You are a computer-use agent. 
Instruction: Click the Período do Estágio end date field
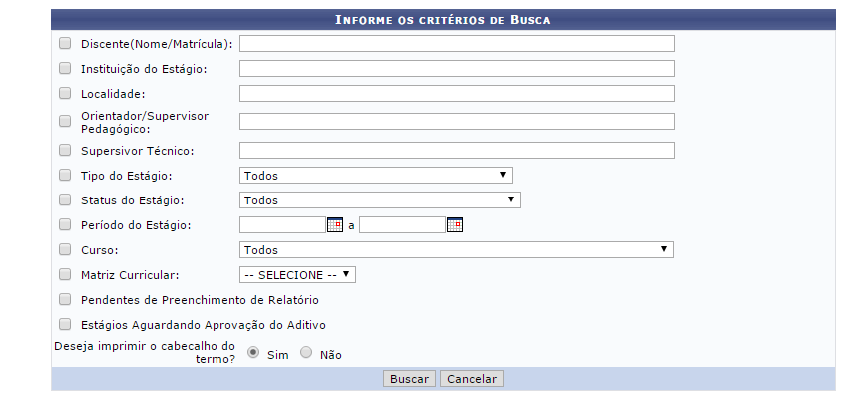(402, 225)
